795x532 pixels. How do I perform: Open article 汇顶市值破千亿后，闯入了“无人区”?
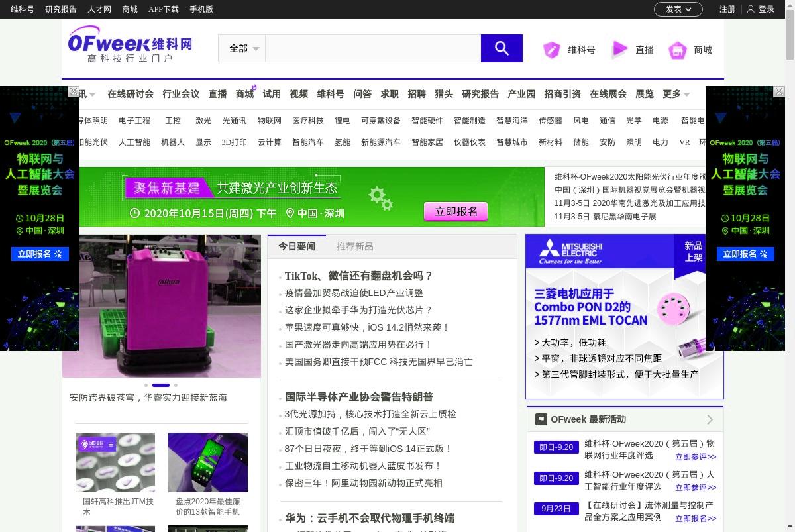pos(358,431)
